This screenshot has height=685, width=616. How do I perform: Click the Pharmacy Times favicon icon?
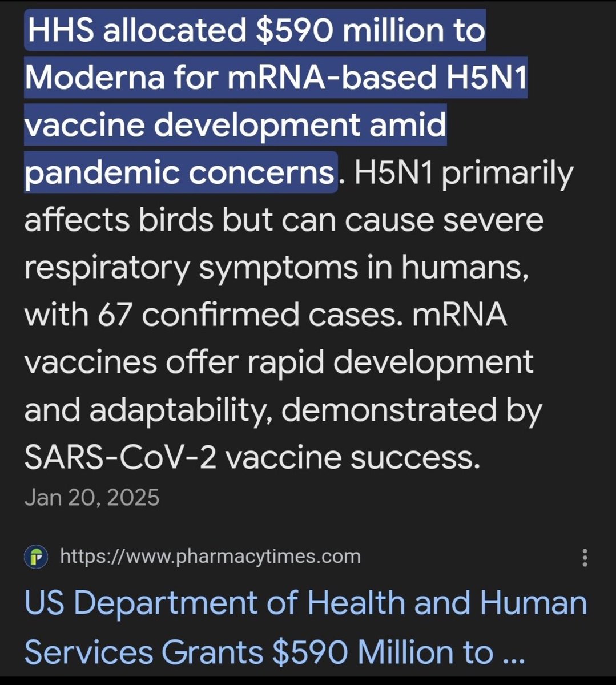(36, 557)
